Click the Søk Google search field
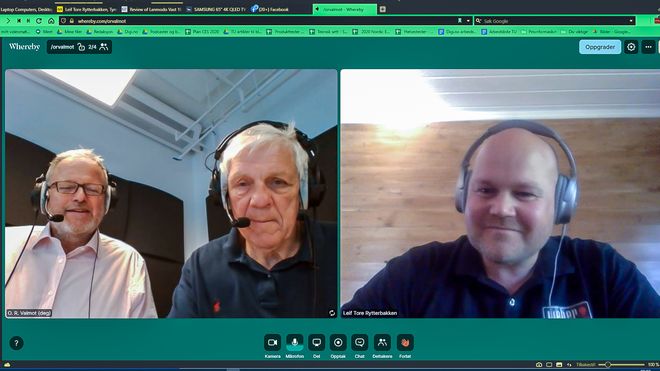This screenshot has height=371, width=660. tap(555, 21)
